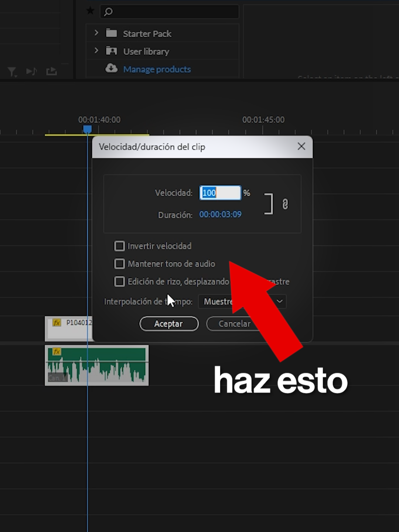The width and height of the screenshot is (399, 532).
Task: Click the magnifier icon in the search field
Action: click(108, 12)
